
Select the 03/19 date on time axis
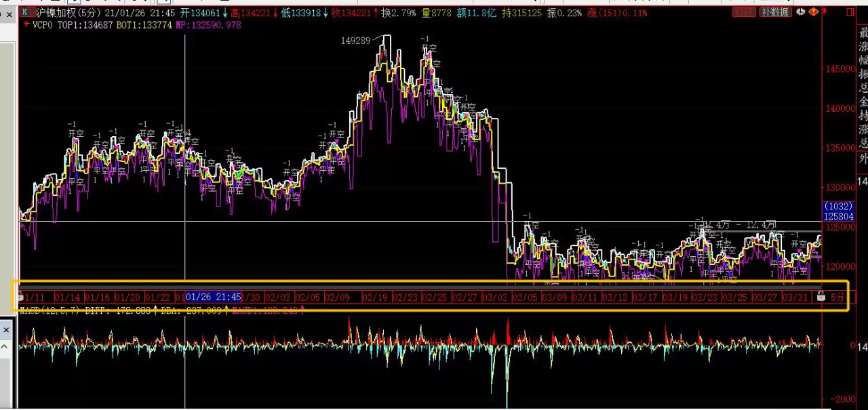click(675, 297)
